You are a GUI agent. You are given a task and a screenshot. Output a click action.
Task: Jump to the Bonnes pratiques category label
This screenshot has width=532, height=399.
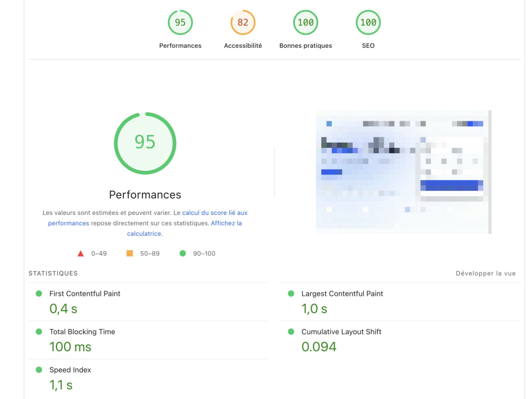click(x=305, y=45)
